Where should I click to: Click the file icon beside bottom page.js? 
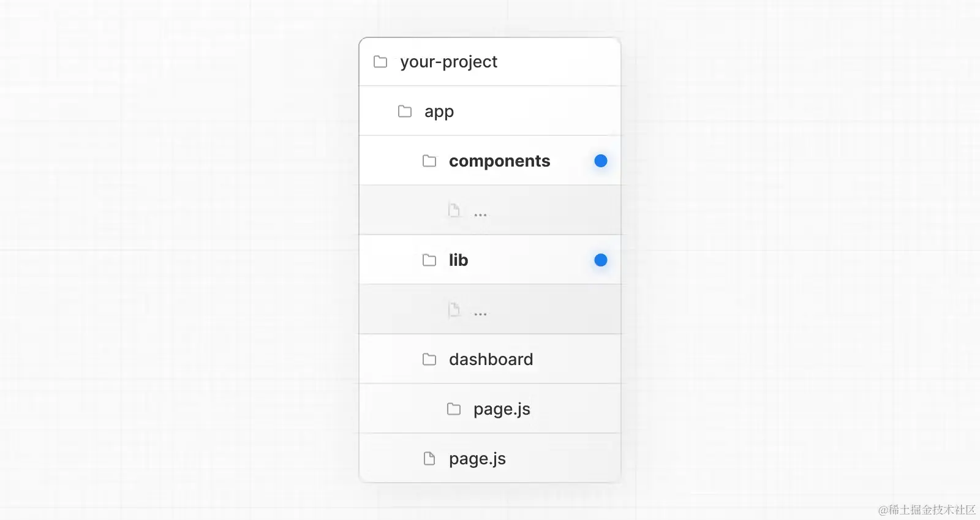[x=429, y=459]
